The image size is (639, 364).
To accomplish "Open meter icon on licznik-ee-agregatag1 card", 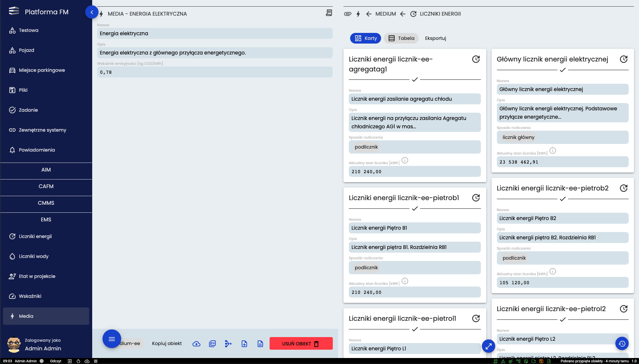I will pyautogui.click(x=476, y=59).
